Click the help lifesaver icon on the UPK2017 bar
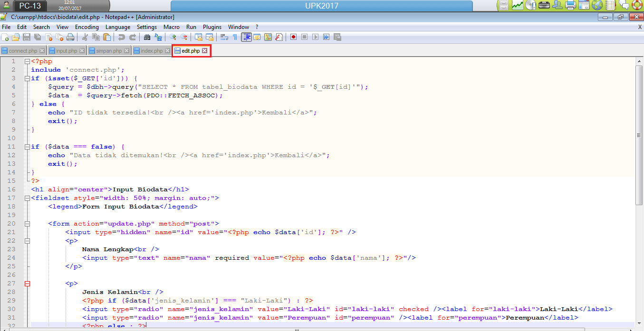Viewport: 644px width, 331px height. 638,6
